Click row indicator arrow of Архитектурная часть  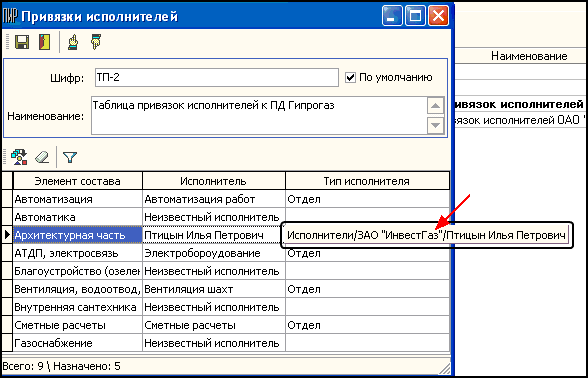(x=8, y=235)
